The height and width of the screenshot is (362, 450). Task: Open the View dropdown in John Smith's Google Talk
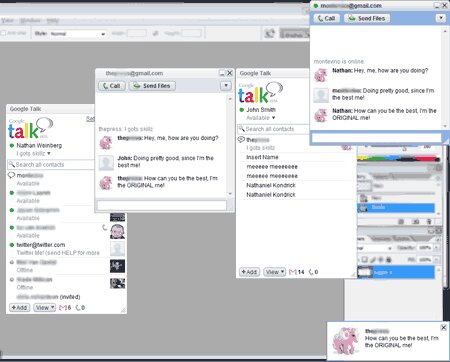point(275,272)
